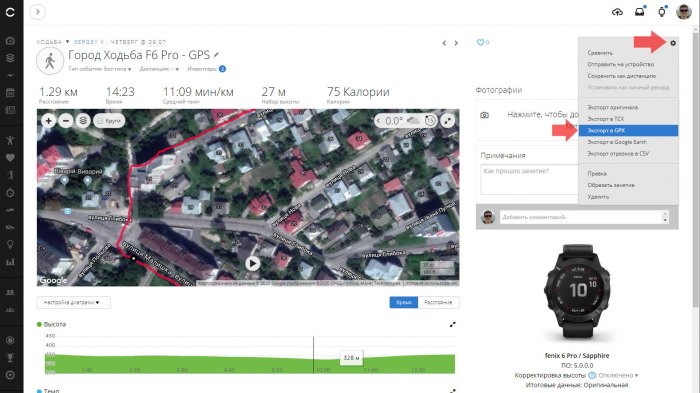Viewport: 700px width, 393px height.
Task: Click the cloud upload icon
Action: coord(617,12)
